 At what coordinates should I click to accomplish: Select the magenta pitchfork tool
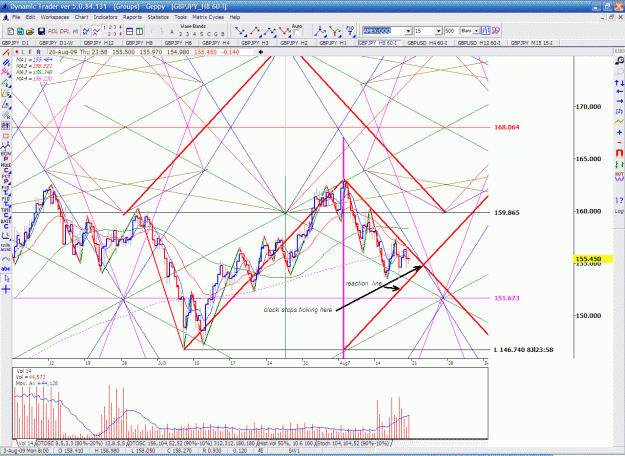pyautogui.click(x=6, y=72)
